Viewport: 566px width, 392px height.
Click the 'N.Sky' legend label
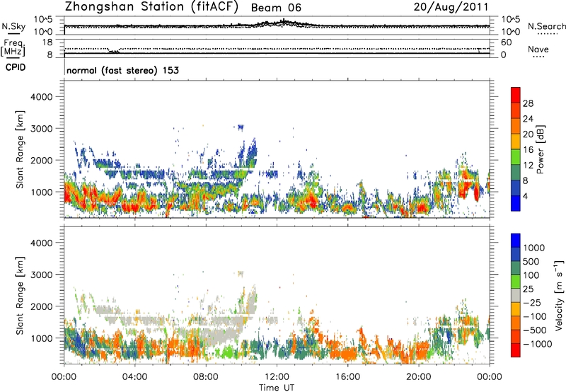coord(13,26)
